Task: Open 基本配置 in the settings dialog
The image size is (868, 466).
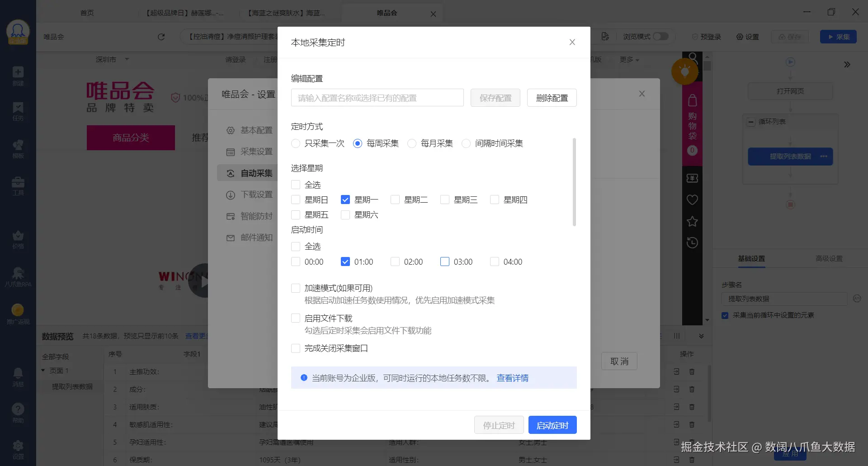Action: pyautogui.click(x=250, y=130)
